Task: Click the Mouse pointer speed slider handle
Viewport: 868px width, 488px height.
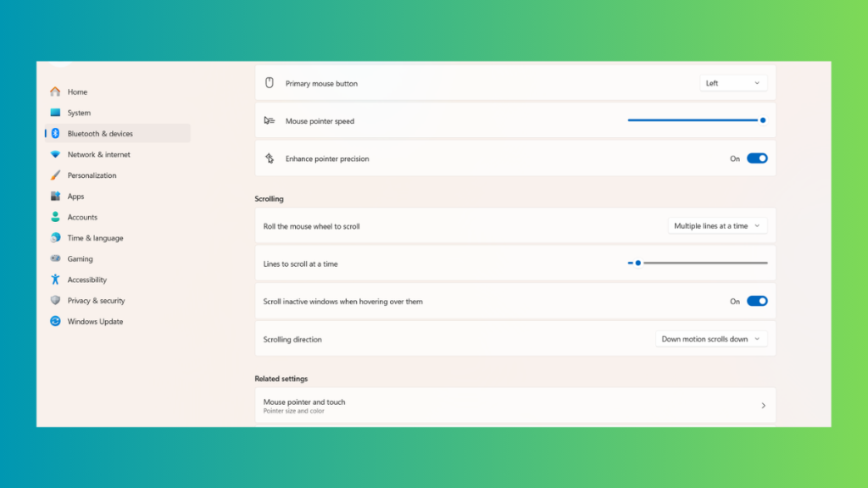Action: pos(763,120)
